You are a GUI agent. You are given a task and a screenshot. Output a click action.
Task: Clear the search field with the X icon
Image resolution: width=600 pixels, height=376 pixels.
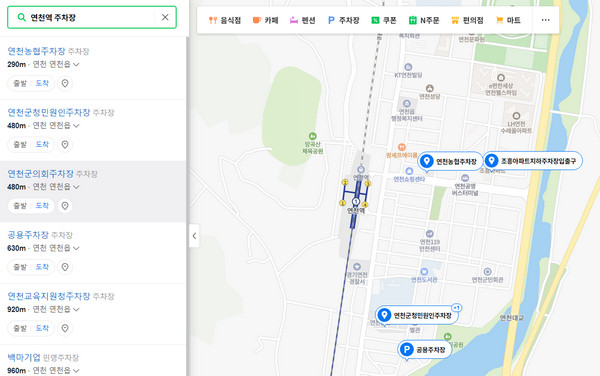pos(165,17)
